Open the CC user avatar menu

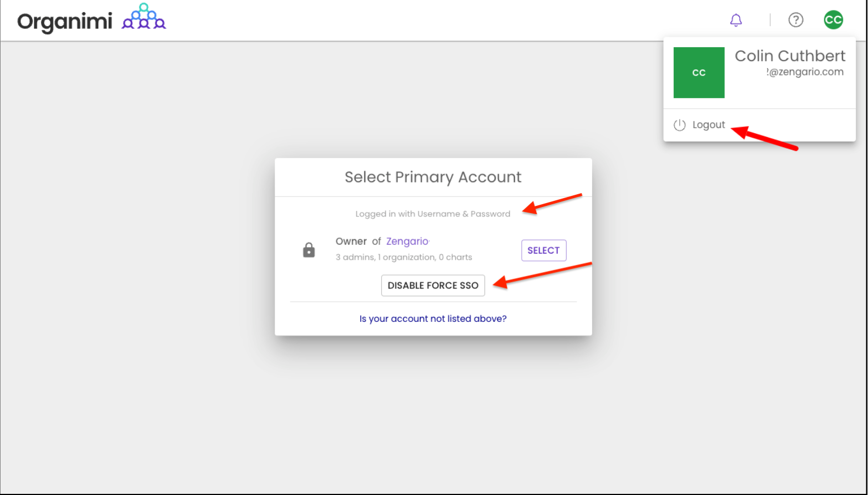pos(833,20)
